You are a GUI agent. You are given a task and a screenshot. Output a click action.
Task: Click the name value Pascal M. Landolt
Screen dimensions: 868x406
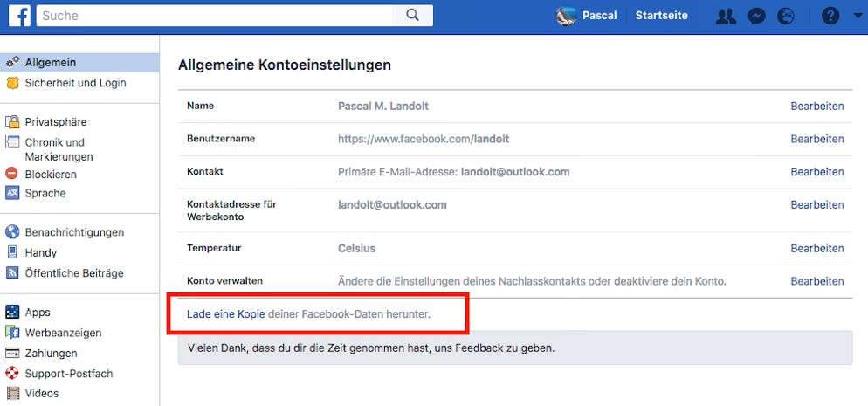(383, 106)
